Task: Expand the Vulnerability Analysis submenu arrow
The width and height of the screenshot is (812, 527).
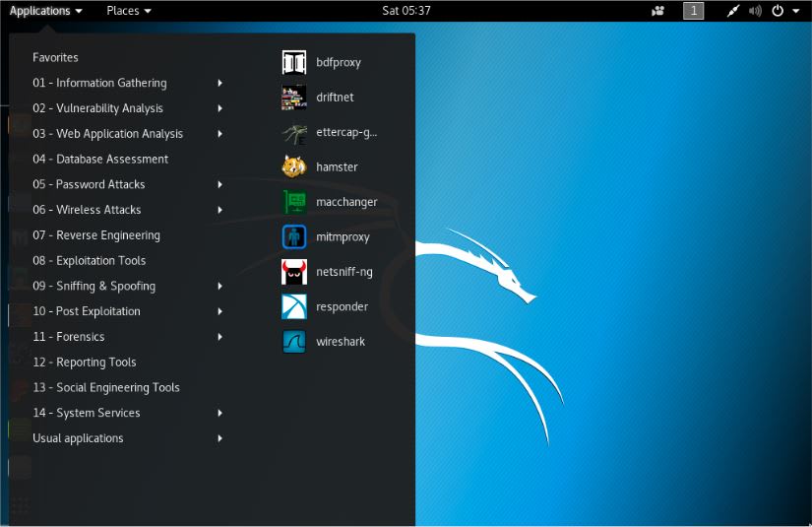Action: click(x=220, y=108)
